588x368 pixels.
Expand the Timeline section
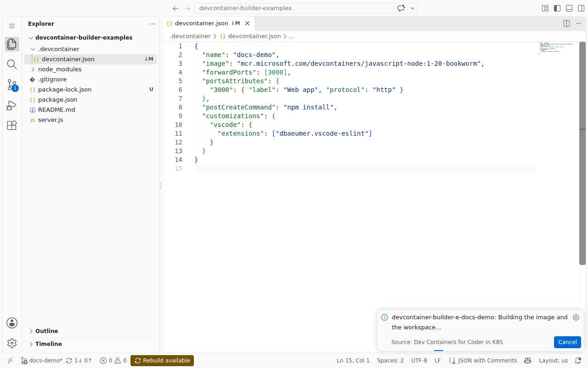pyautogui.click(x=90, y=344)
